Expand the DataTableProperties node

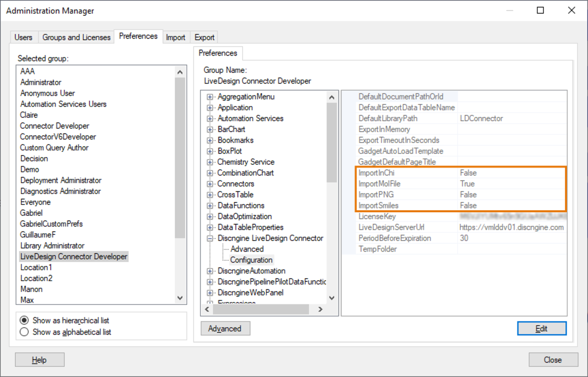coord(210,227)
